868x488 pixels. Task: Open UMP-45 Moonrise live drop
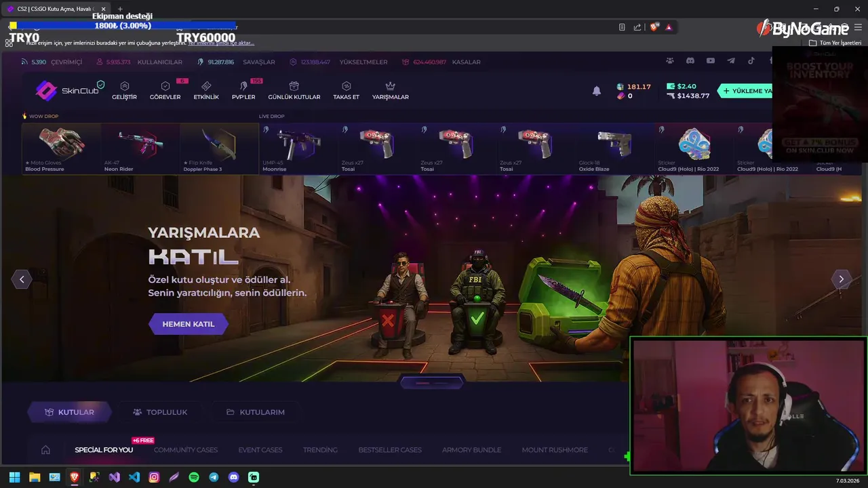coord(298,148)
